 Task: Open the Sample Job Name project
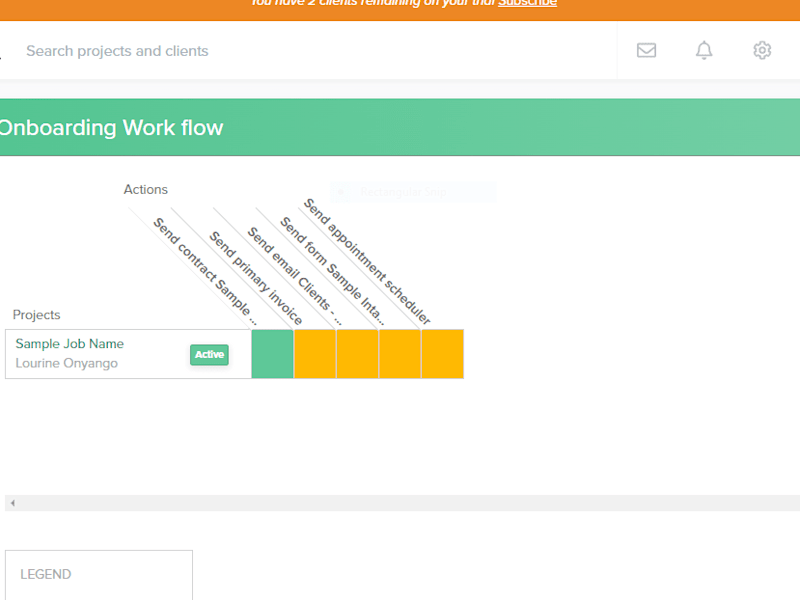(x=69, y=343)
